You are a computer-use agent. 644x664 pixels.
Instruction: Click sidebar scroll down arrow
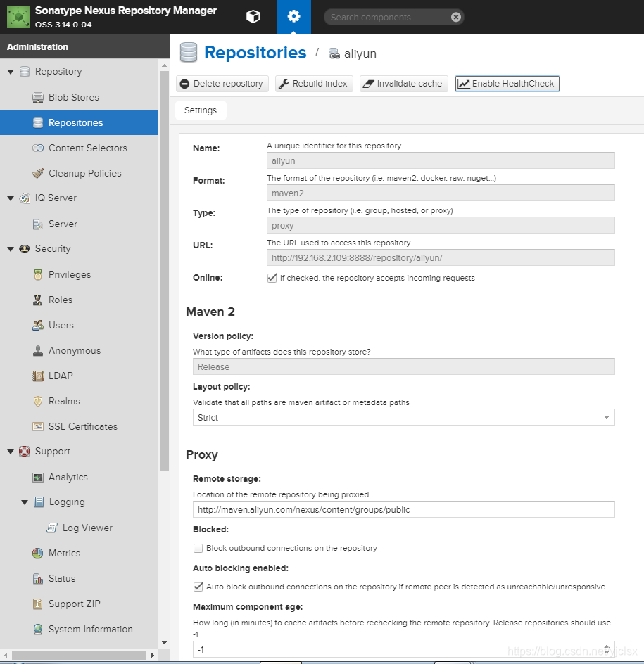[x=165, y=643]
